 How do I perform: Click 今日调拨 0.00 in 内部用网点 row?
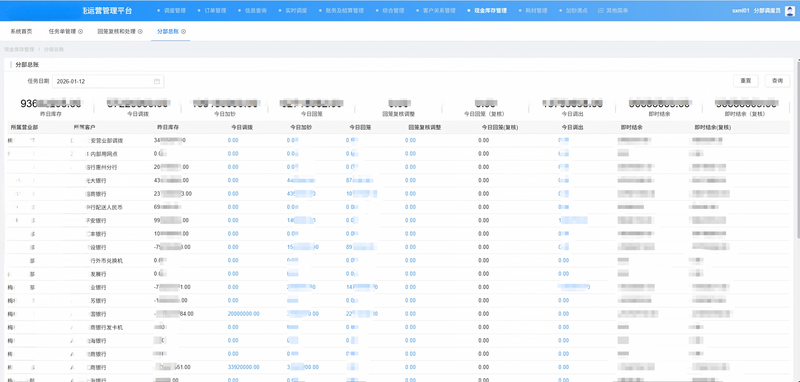tap(233, 154)
